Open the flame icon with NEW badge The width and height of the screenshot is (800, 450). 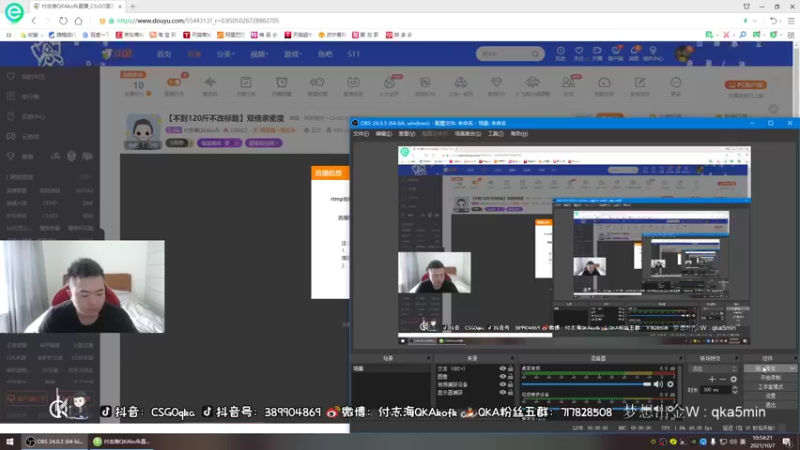(389, 82)
